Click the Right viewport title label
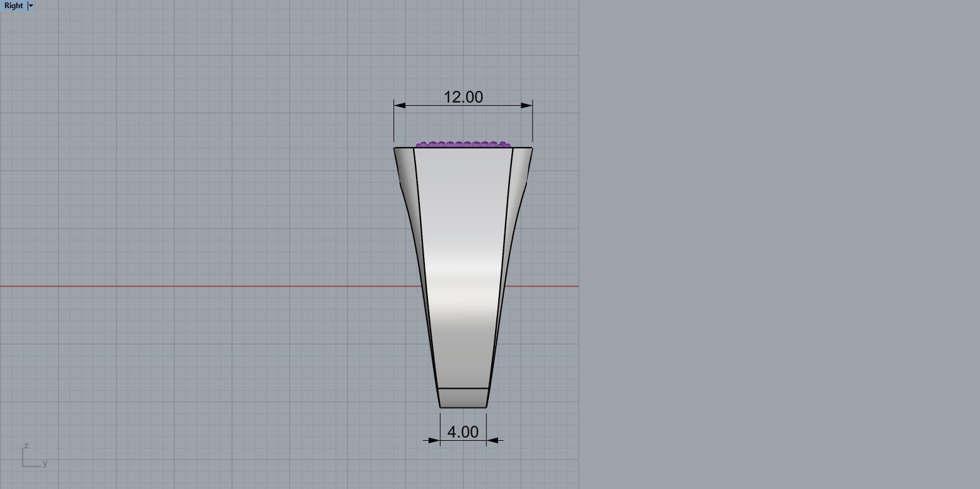 pyautogui.click(x=13, y=6)
